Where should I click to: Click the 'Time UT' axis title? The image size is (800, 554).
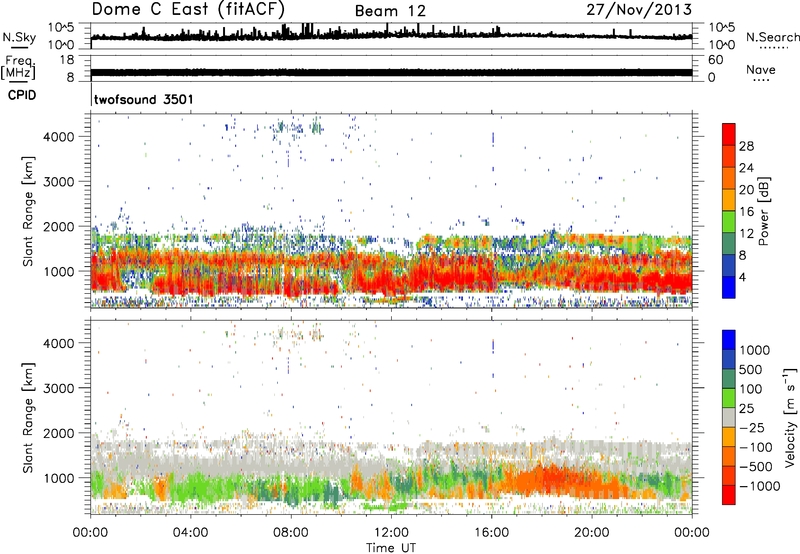391,548
